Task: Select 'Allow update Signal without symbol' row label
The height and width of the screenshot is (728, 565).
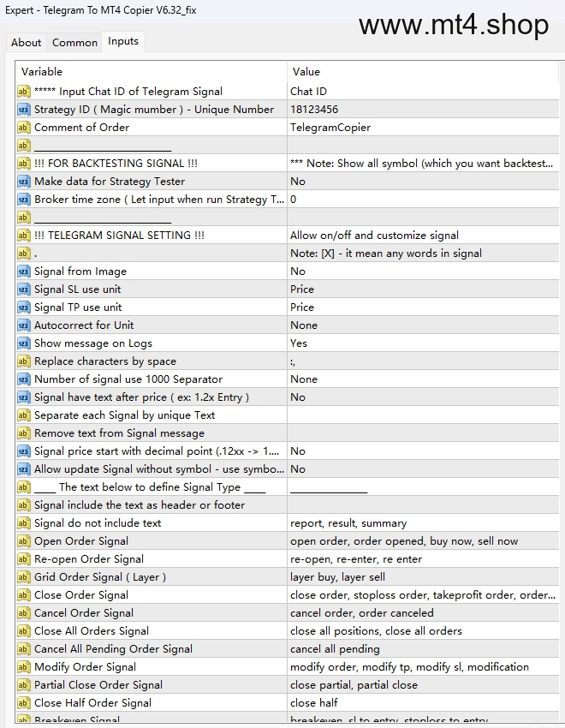Action: (159, 469)
